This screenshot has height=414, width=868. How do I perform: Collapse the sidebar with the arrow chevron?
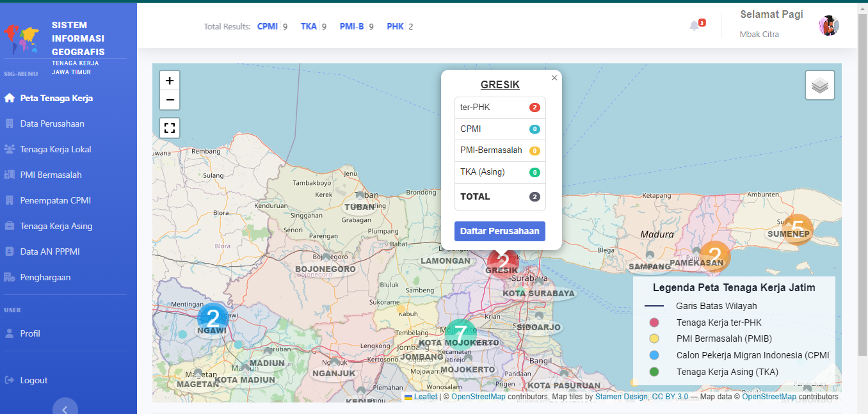pos(65,408)
